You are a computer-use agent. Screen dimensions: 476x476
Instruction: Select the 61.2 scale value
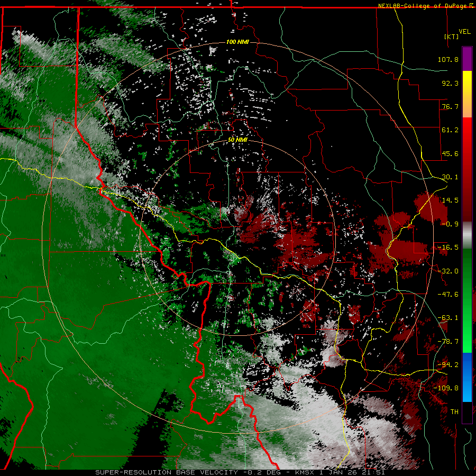(450, 130)
